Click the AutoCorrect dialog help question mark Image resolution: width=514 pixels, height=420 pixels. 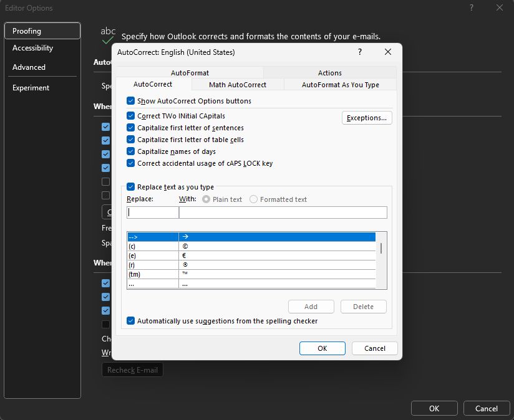(359, 52)
